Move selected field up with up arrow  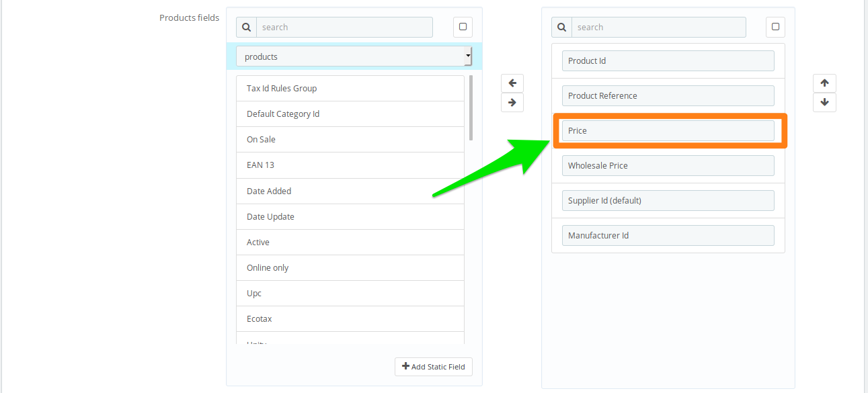(x=824, y=83)
